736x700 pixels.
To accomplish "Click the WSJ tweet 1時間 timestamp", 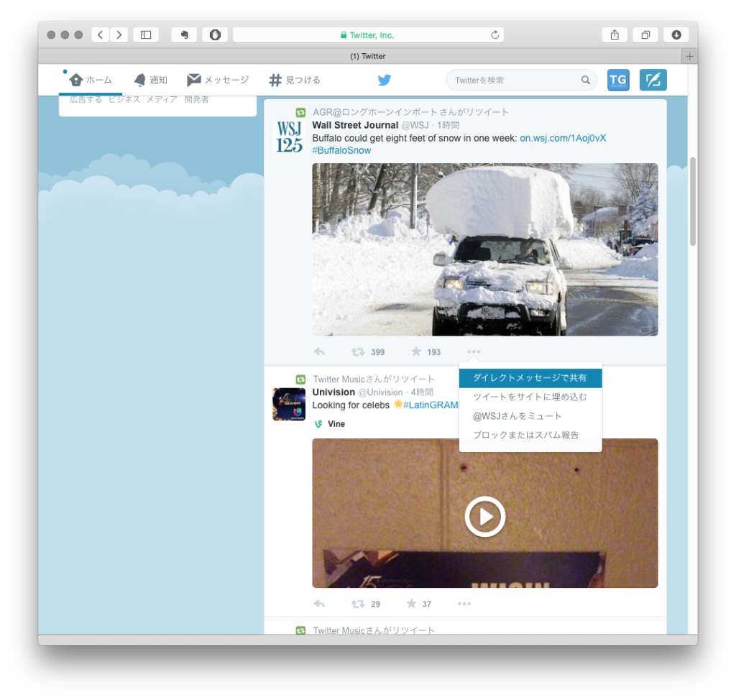I will coord(448,125).
